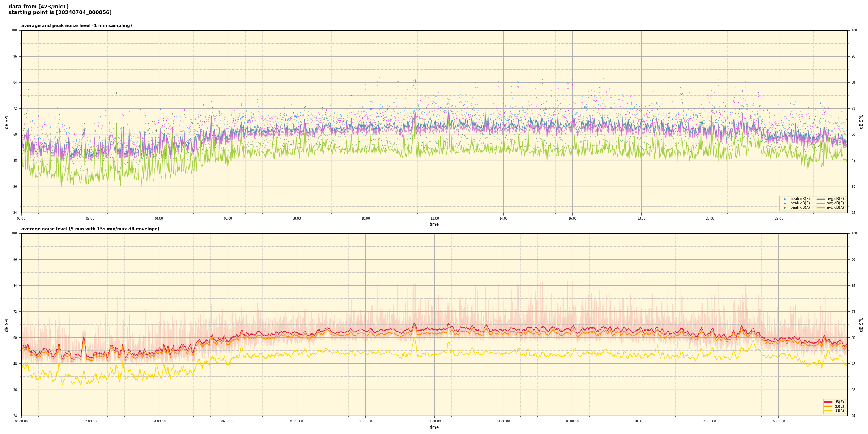
Task: Select avg dB(Z) legend line swatch
Action: [x=821, y=199]
